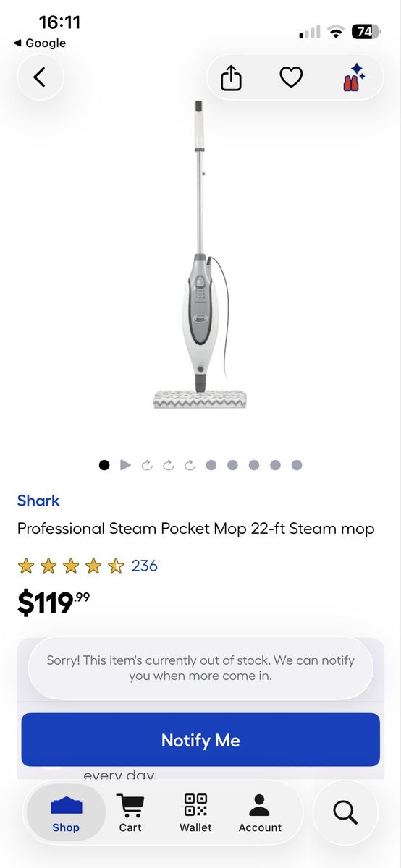The width and height of the screenshot is (401, 868).
Task: Return to Google via status bar link
Action: click(x=40, y=43)
